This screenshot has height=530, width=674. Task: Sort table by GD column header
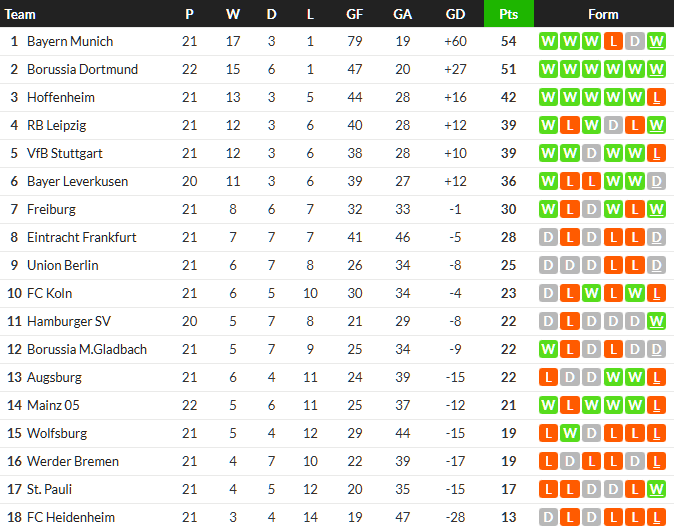454,14
